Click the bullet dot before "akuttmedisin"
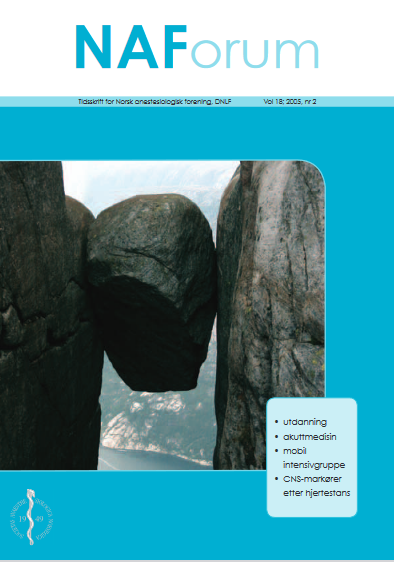Screen dimensions: 394x562 point(276,437)
